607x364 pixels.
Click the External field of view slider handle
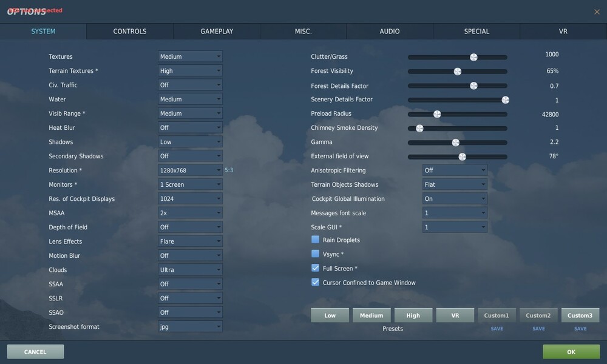tap(462, 157)
